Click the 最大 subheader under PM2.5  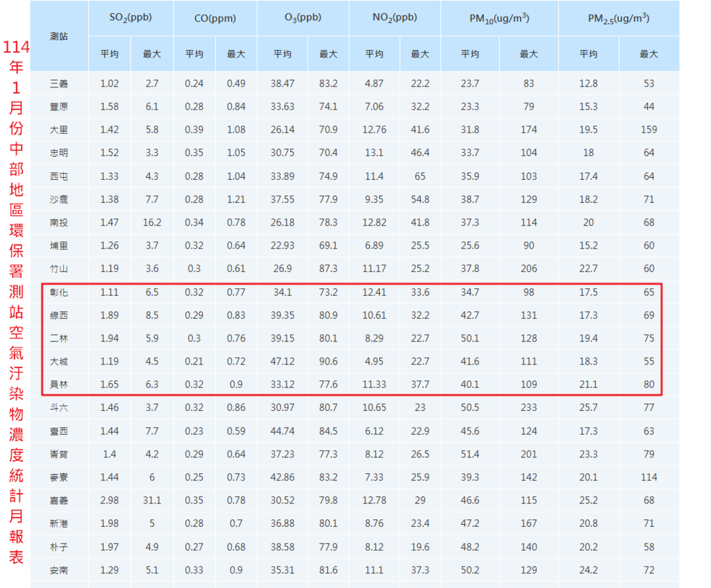click(x=649, y=54)
